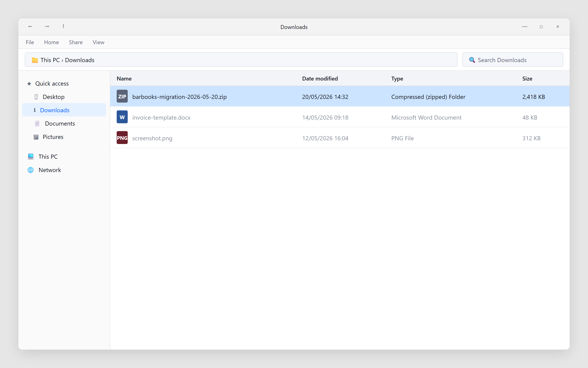This screenshot has width=588, height=368.
Task: Select Downloads in the sidebar
Action: tap(64, 110)
